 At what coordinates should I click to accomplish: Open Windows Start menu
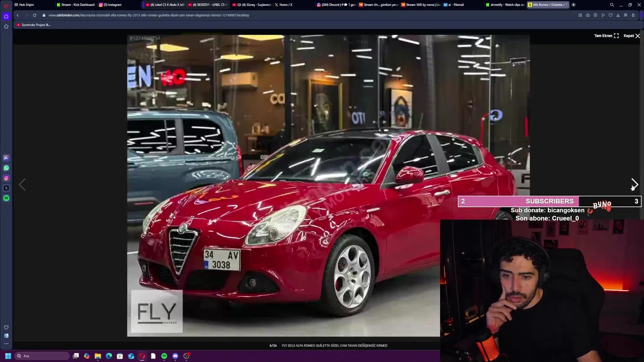8,356
